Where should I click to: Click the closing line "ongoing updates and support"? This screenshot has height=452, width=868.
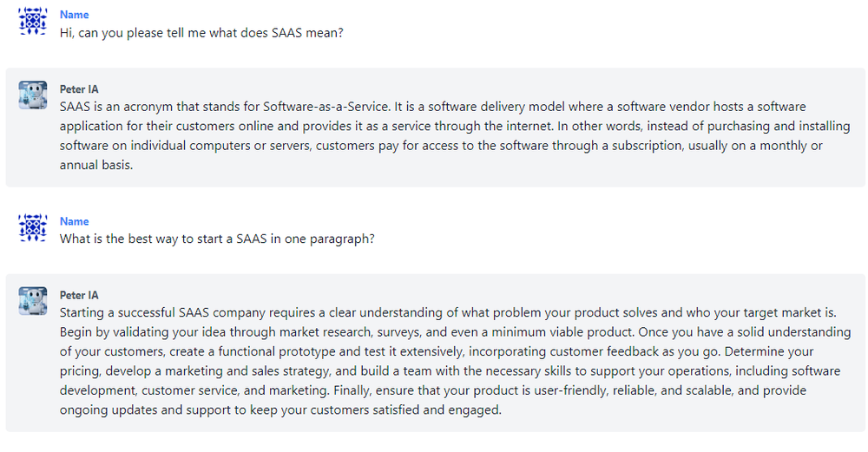tap(280, 410)
